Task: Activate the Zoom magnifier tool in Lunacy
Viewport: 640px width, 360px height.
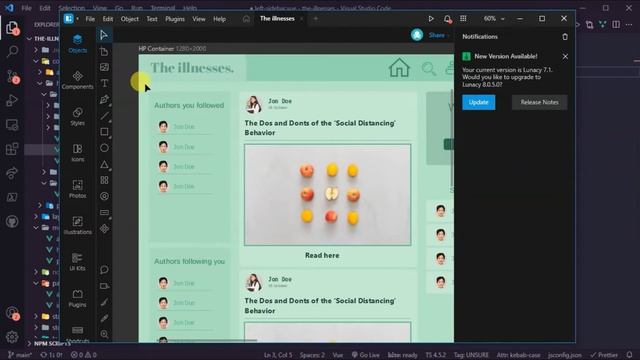Action: click(x=104, y=334)
